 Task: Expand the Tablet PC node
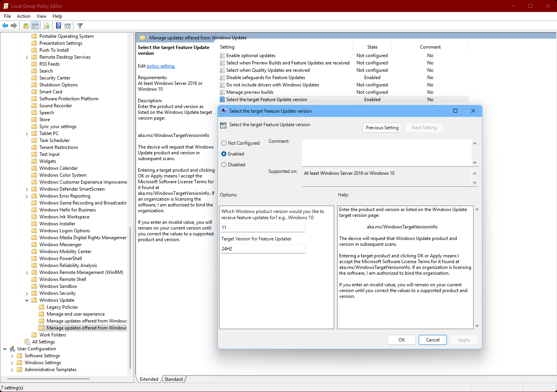[x=27, y=134]
